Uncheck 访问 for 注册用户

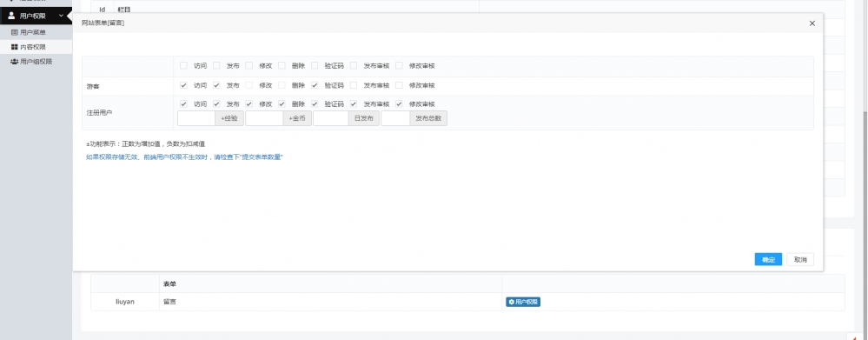(184, 104)
